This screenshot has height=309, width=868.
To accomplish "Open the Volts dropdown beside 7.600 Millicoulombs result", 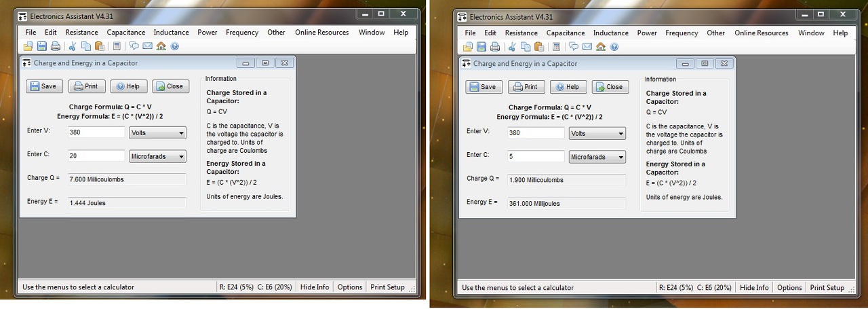I will (158, 133).
